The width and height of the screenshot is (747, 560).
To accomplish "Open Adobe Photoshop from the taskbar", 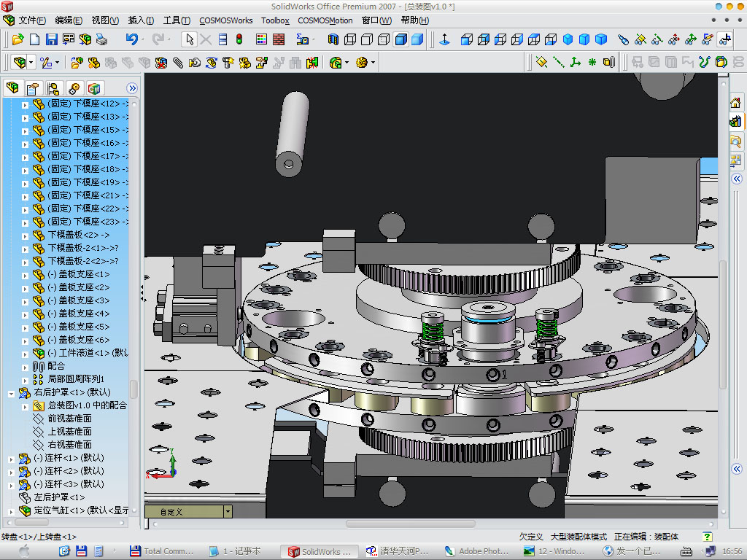I will [476, 551].
